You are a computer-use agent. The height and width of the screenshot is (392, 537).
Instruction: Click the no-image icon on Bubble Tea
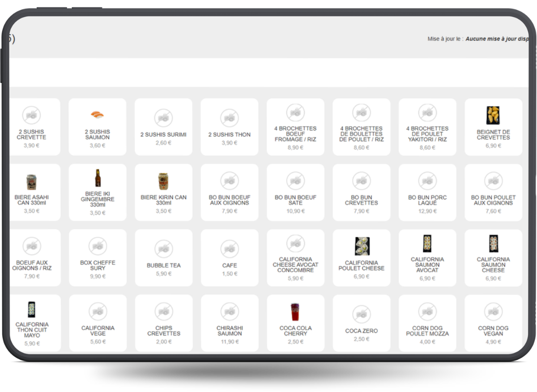point(163,249)
